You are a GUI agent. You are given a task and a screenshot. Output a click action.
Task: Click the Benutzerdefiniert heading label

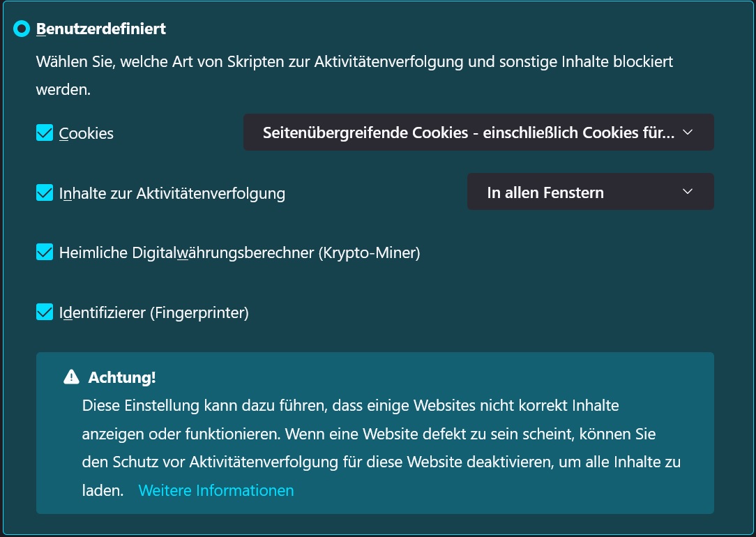[103, 29]
